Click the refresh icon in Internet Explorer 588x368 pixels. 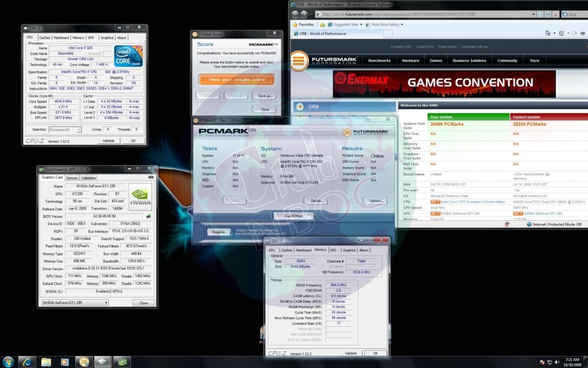(x=548, y=14)
